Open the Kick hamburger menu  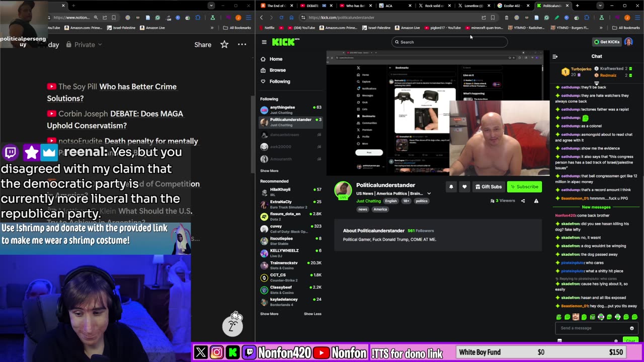(x=264, y=42)
